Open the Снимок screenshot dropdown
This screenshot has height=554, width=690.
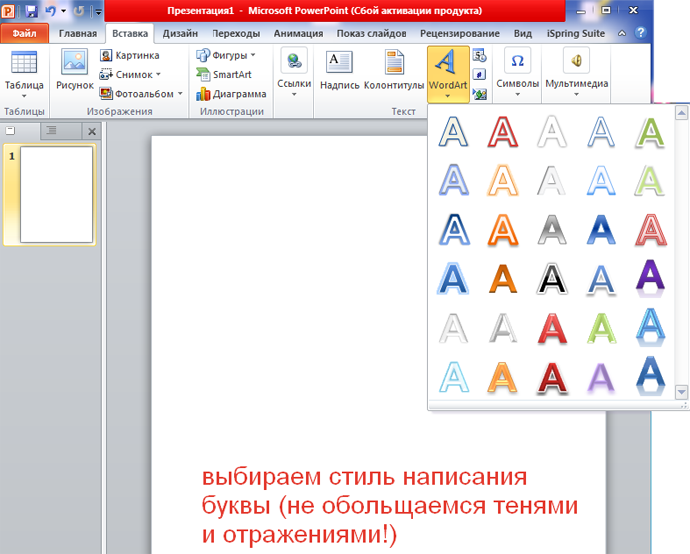(158, 74)
